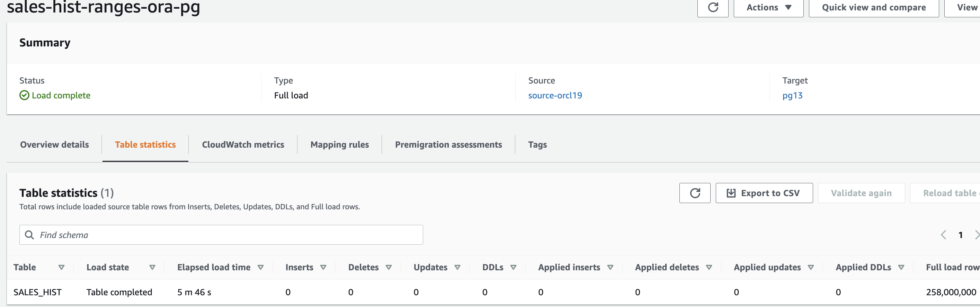Click the Load state column sort arrow
Viewport: 980px width, 307px height.
152,267
